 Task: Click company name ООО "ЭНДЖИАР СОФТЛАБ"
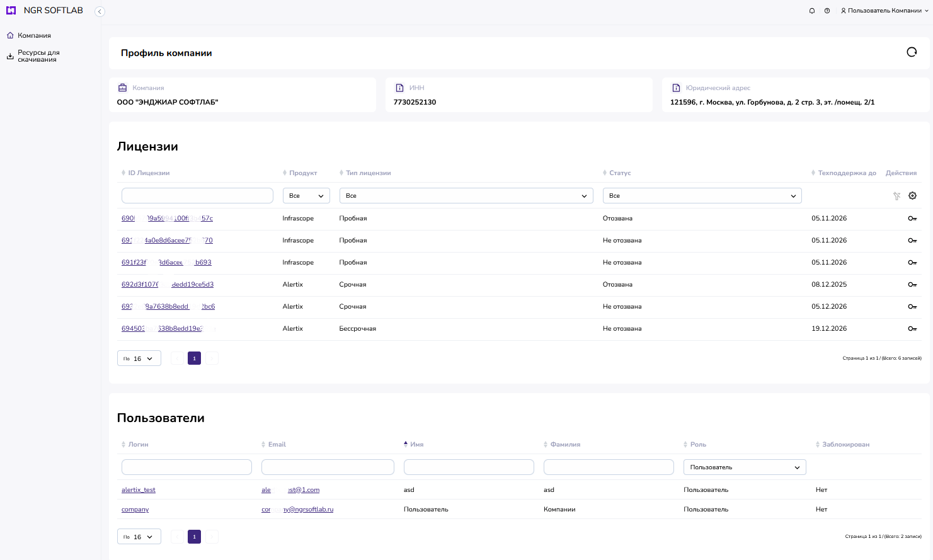(x=168, y=102)
